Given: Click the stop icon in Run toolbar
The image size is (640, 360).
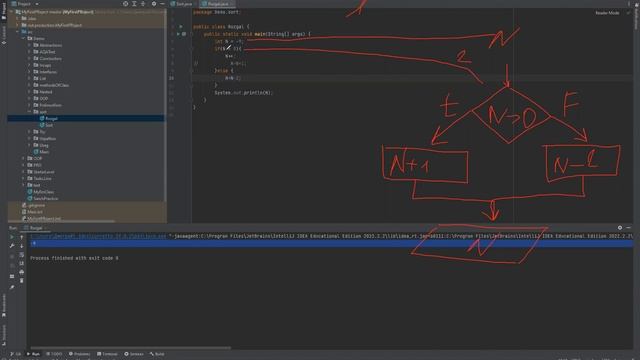Looking at the screenshot, I should pos(12,256).
